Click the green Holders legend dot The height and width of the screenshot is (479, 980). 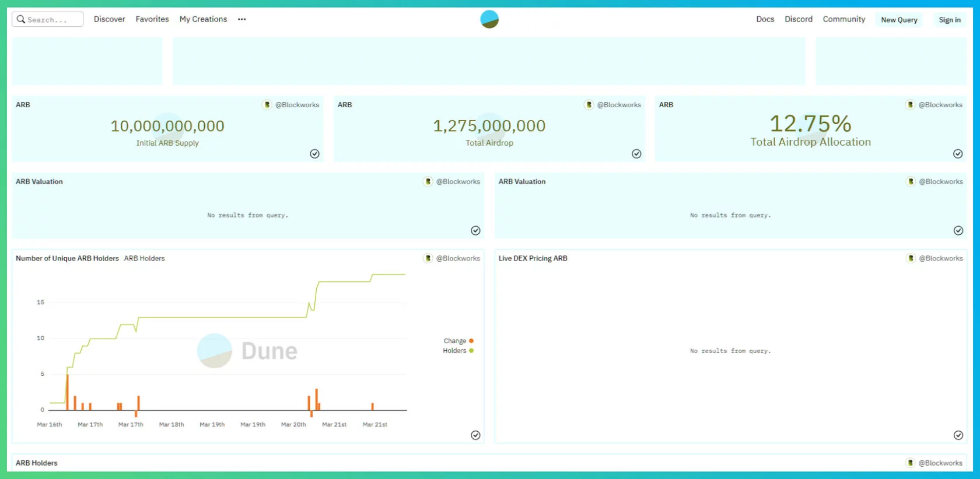[471, 351]
